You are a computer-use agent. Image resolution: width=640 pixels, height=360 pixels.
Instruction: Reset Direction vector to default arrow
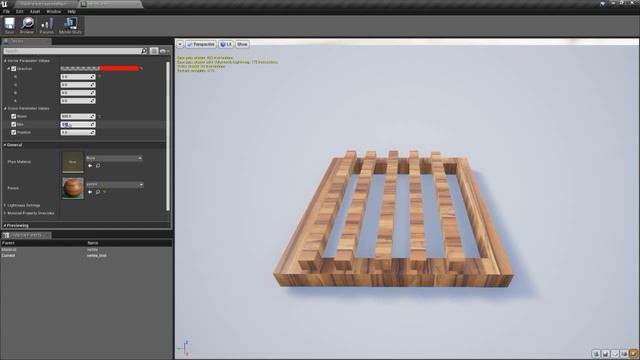coord(141,69)
